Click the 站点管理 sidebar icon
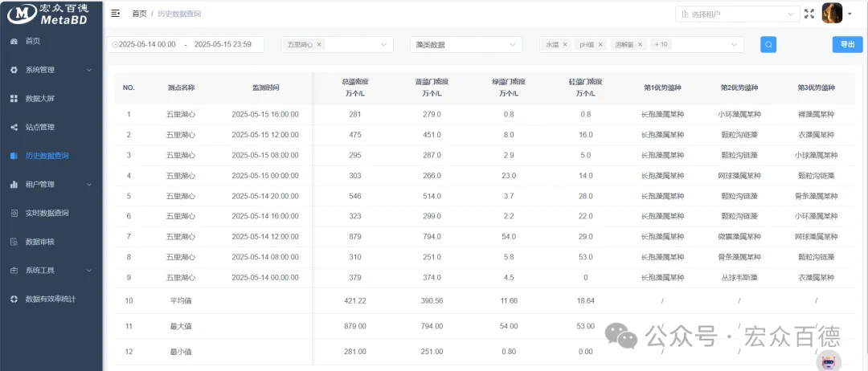The width and height of the screenshot is (868, 371). (x=14, y=127)
